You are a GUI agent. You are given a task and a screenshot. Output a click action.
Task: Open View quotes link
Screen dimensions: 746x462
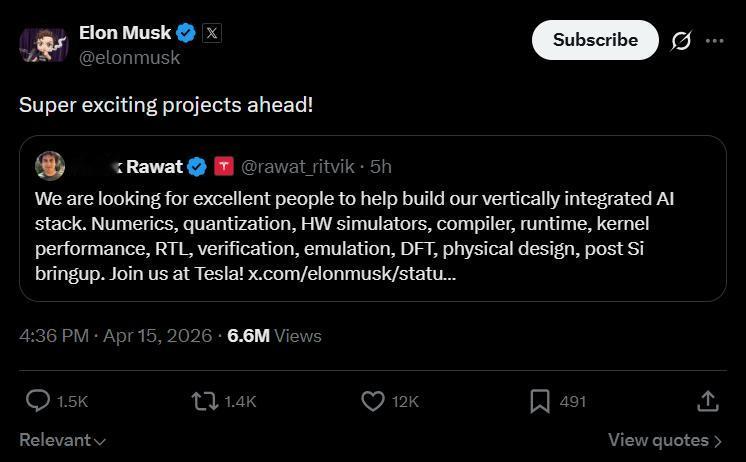tap(664, 440)
